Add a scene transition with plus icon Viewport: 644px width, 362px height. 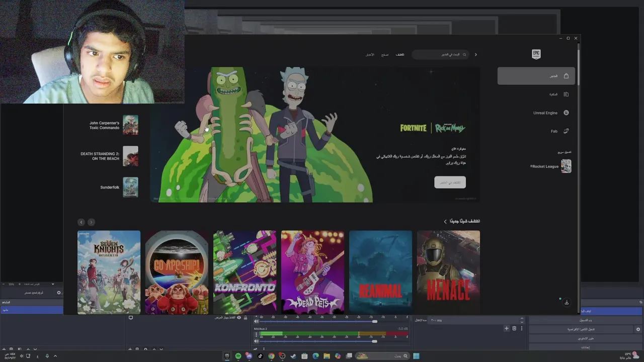(x=507, y=328)
